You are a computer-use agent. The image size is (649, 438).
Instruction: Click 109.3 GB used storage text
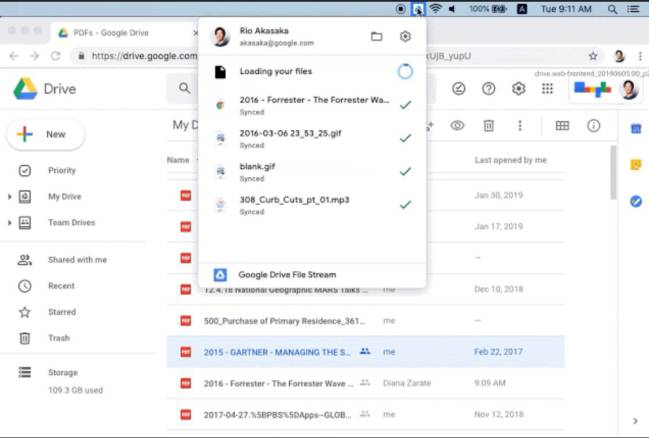pyautogui.click(x=75, y=390)
